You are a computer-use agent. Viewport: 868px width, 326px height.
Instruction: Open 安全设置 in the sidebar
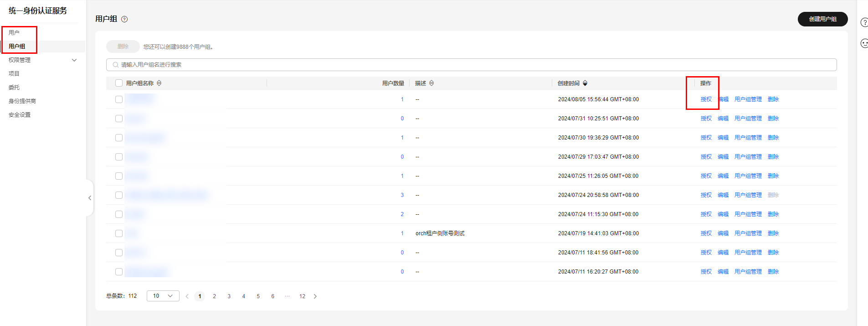coord(20,115)
